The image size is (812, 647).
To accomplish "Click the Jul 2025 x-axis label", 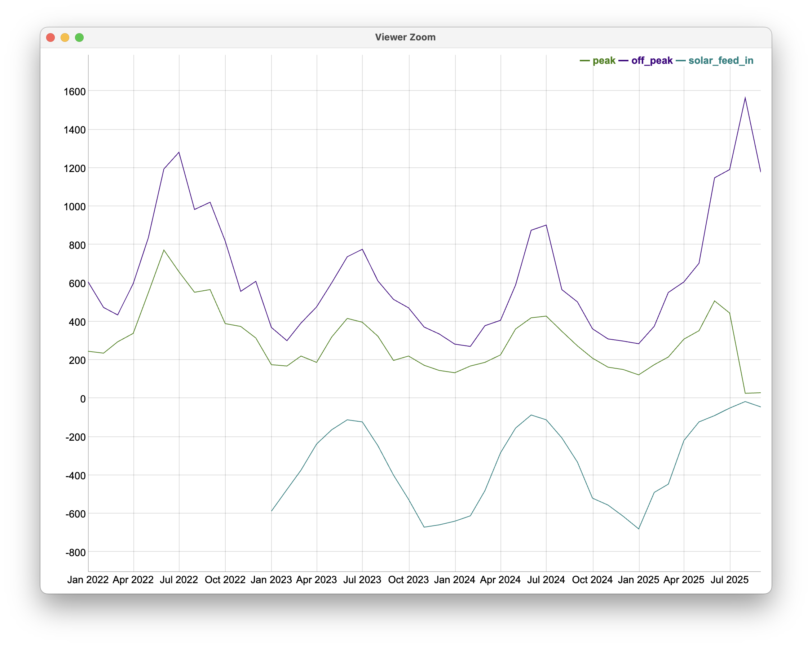I will (729, 580).
